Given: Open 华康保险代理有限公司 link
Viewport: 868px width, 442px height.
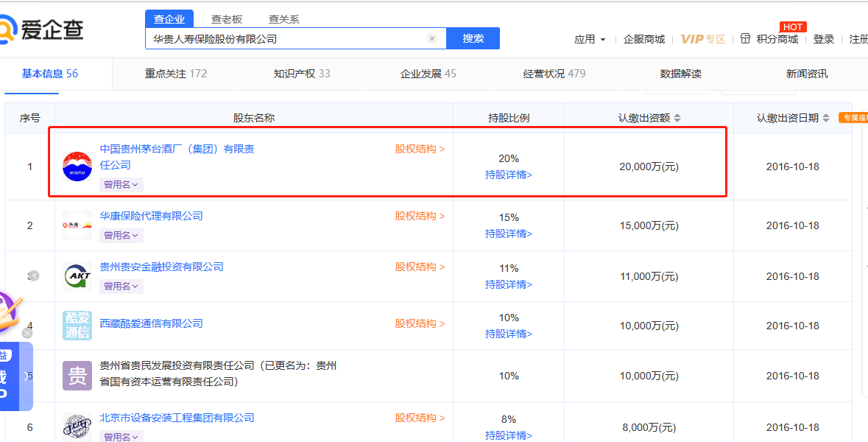Looking at the screenshot, I should tap(151, 216).
